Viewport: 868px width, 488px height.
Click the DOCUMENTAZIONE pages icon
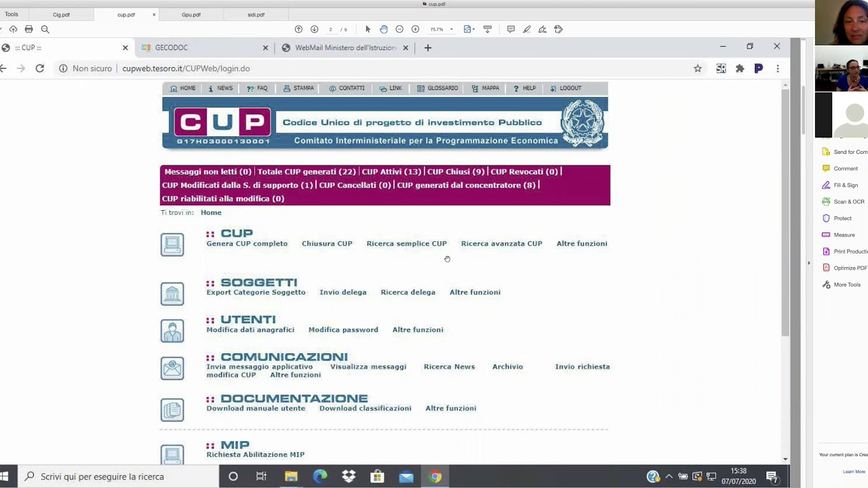pyautogui.click(x=172, y=409)
